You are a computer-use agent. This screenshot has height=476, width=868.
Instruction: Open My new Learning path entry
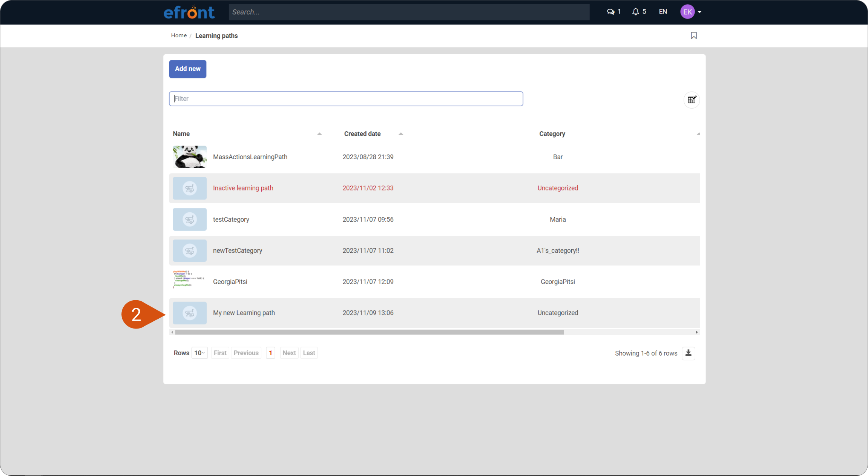(244, 313)
